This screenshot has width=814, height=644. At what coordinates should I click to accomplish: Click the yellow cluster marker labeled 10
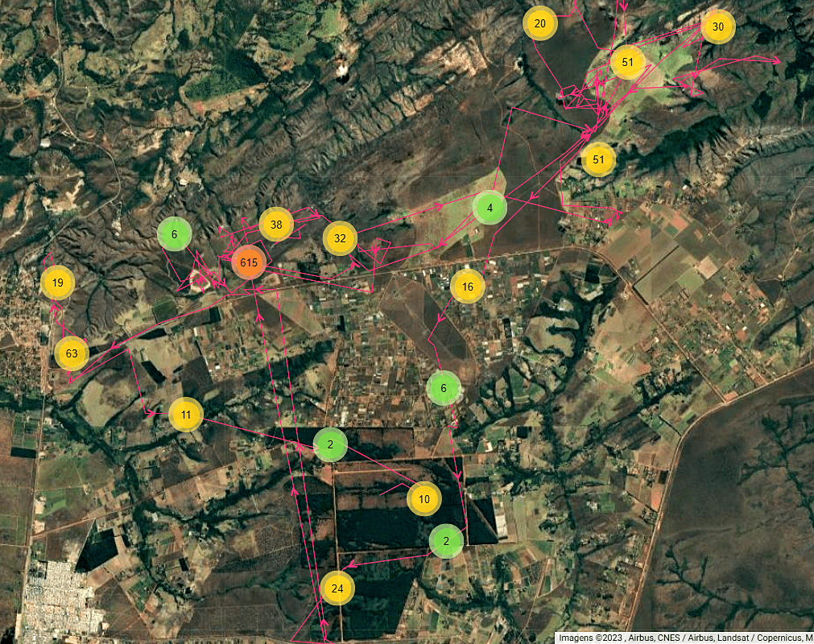coord(424,499)
